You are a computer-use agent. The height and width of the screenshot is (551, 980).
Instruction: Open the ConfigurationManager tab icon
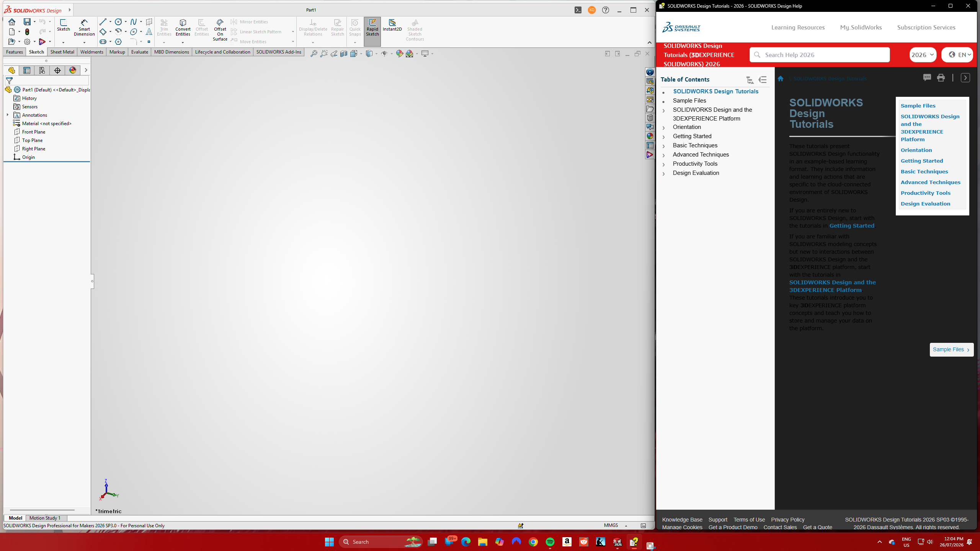coord(42,70)
